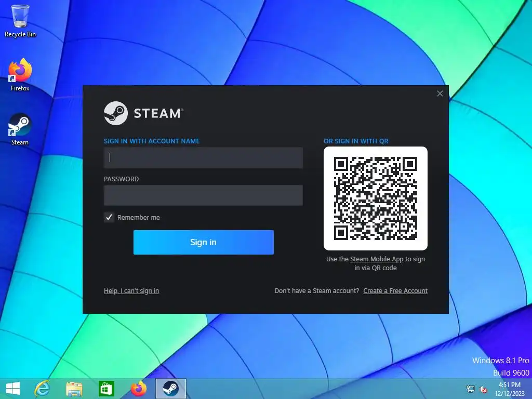
Task: Open the Recycle Bin desktop icon
Action: click(x=20, y=21)
